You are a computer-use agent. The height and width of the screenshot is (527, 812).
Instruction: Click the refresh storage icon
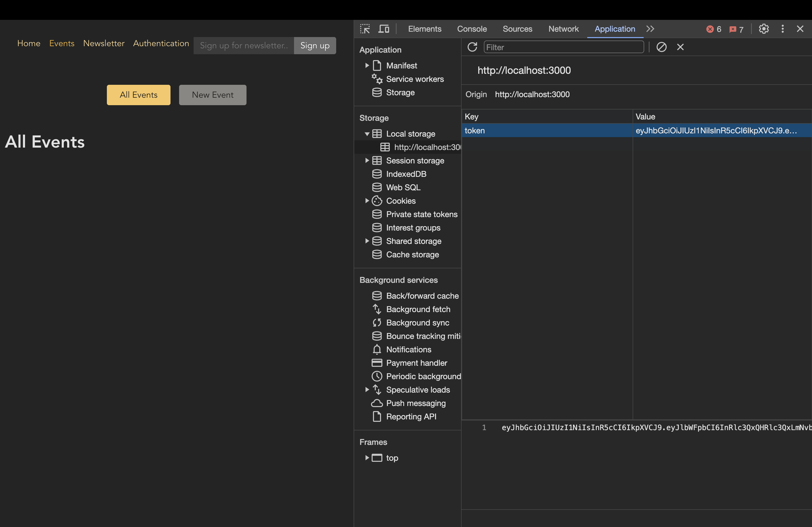click(472, 47)
